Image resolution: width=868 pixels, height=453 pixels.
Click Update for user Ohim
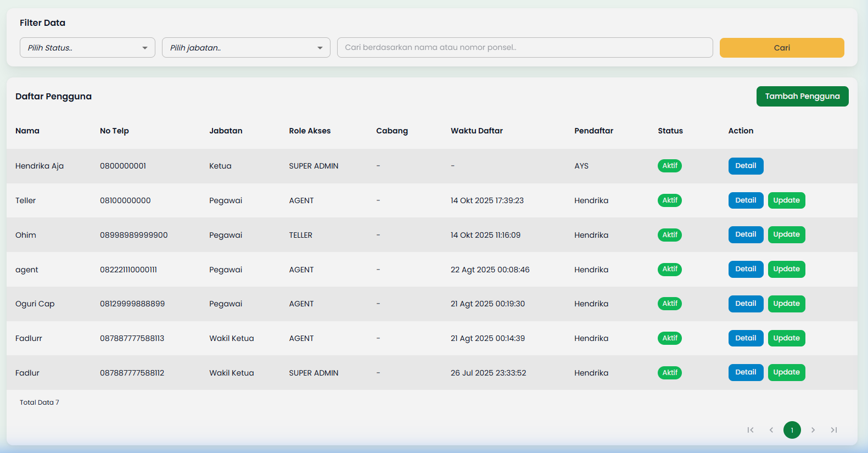tap(786, 234)
